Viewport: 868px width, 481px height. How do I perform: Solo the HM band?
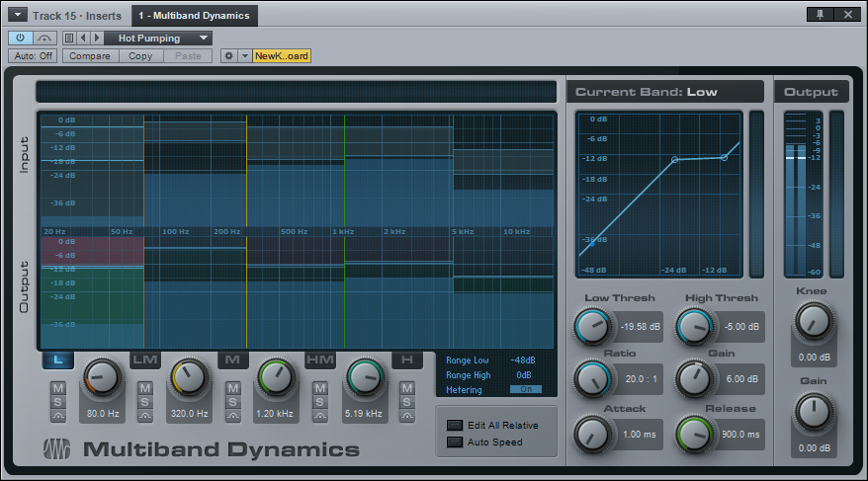pyautogui.click(x=320, y=402)
